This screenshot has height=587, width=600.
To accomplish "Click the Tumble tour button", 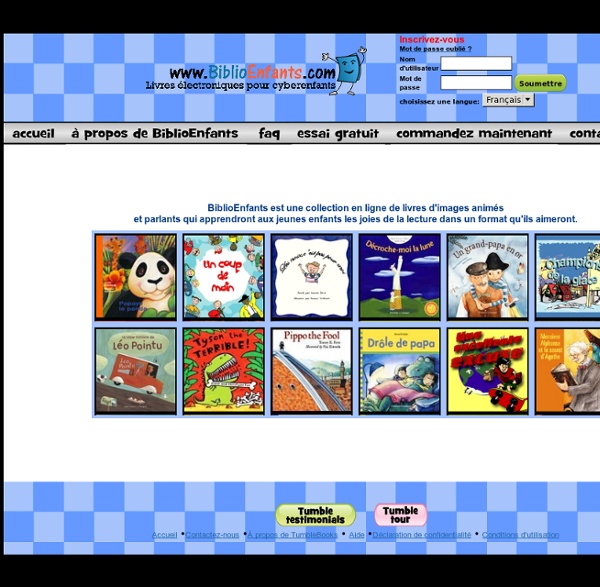I will [400, 515].
